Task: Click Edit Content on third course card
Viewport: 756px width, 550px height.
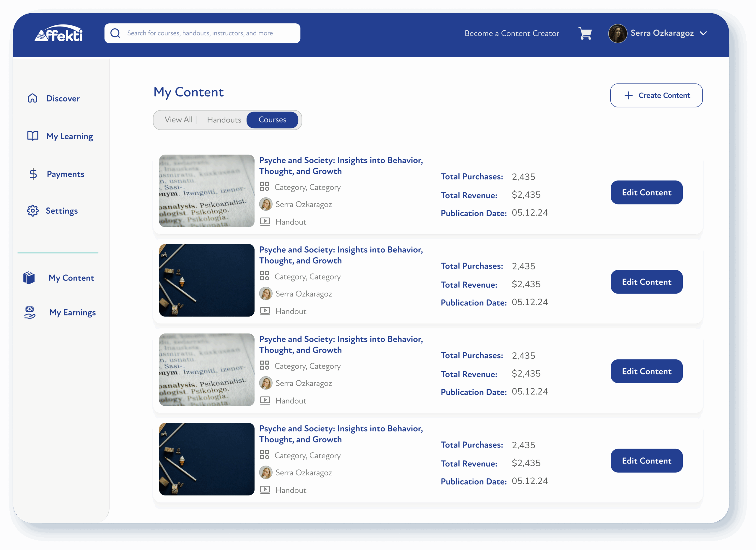Action: [x=646, y=371]
